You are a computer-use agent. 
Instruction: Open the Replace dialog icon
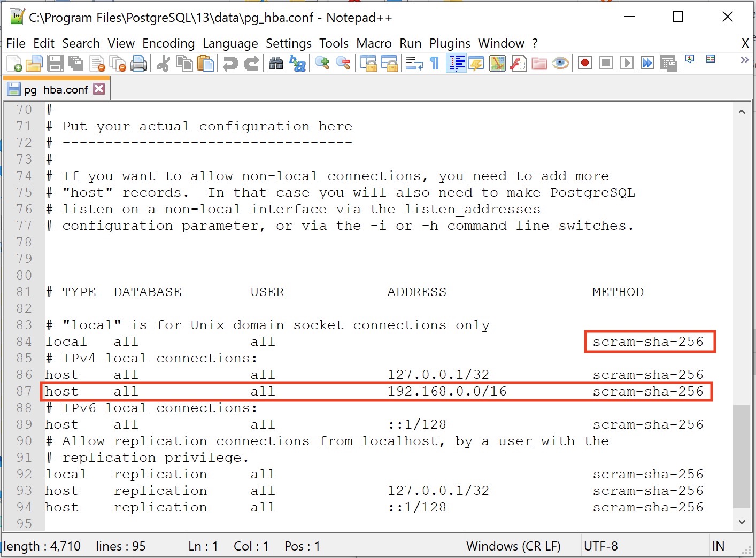(297, 63)
